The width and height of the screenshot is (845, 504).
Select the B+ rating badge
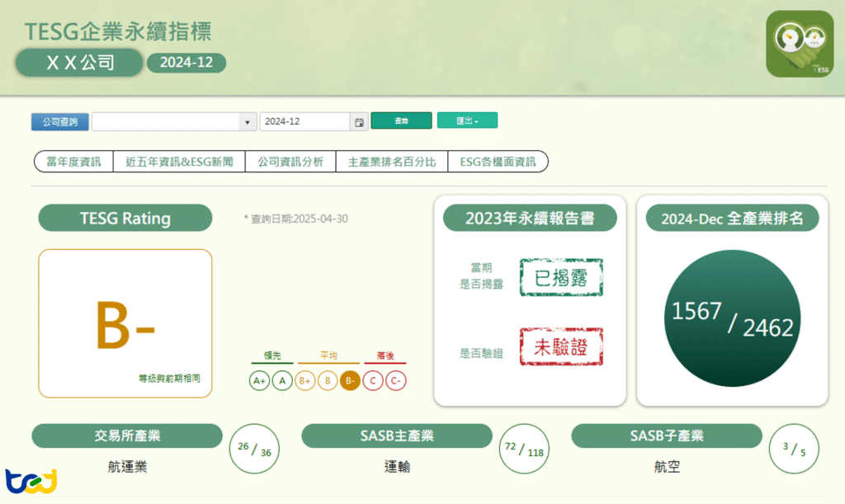point(304,381)
